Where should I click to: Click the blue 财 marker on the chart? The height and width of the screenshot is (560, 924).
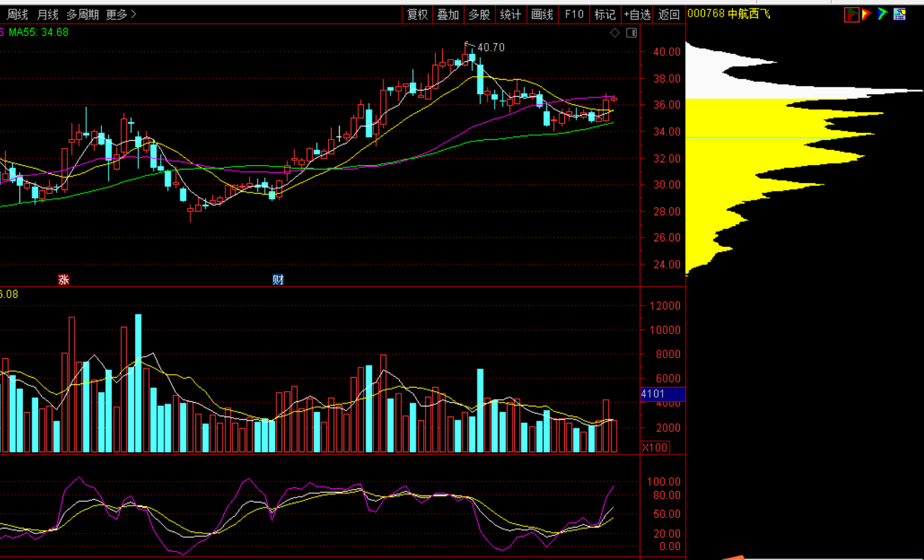pyautogui.click(x=278, y=279)
